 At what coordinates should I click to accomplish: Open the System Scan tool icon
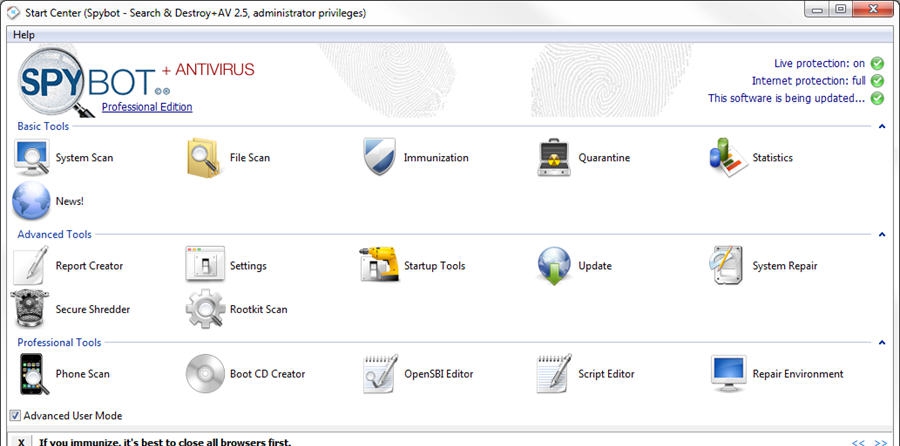click(x=32, y=157)
